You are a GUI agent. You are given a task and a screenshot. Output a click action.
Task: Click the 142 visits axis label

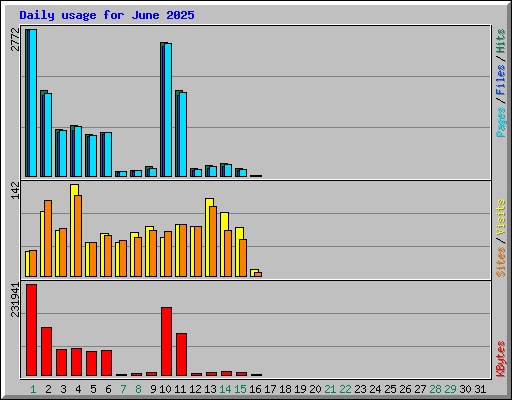tap(15, 190)
